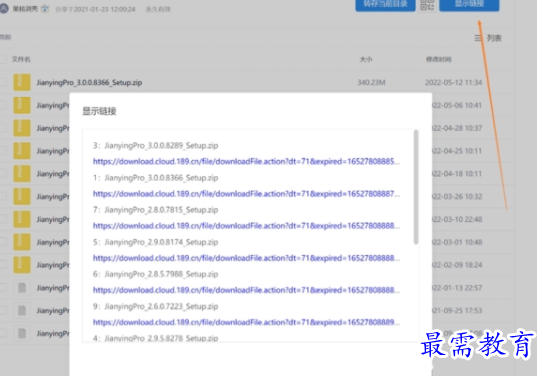Screen dimensions: 542x376
Task: Tick checkbox of the 2022-05-12 11:34 row
Action: tap(3, 82)
